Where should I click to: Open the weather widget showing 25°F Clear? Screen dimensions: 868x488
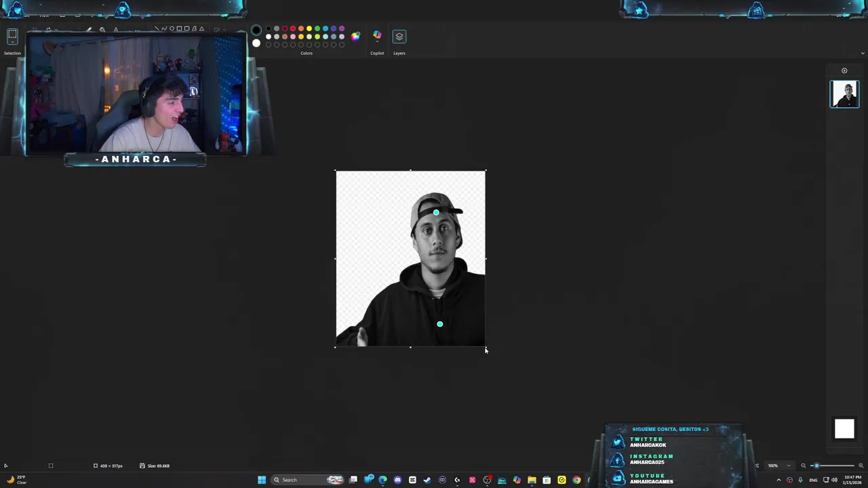point(16,480)
